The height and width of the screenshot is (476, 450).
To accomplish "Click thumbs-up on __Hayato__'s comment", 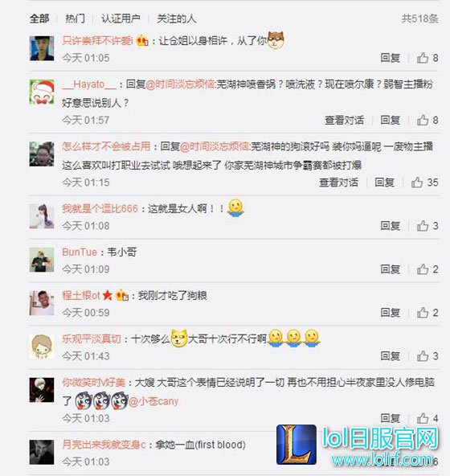I will pyautogui.click(x=427, y=121).
